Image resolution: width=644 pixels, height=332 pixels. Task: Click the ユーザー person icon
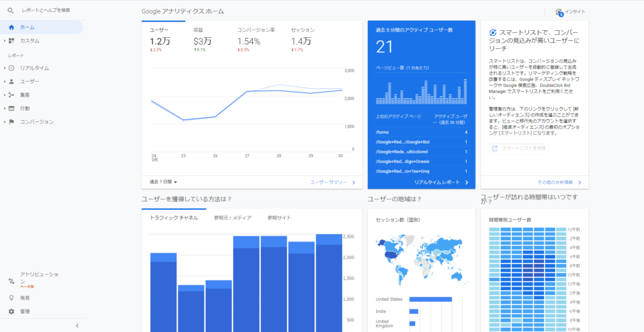point(11,81)
